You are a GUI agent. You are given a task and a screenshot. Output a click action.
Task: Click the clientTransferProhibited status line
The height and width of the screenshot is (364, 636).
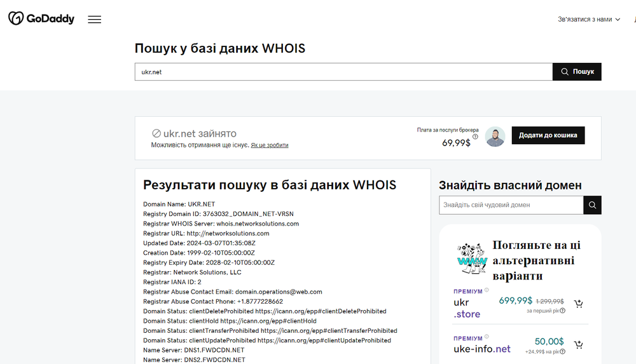tap(270, 331)
